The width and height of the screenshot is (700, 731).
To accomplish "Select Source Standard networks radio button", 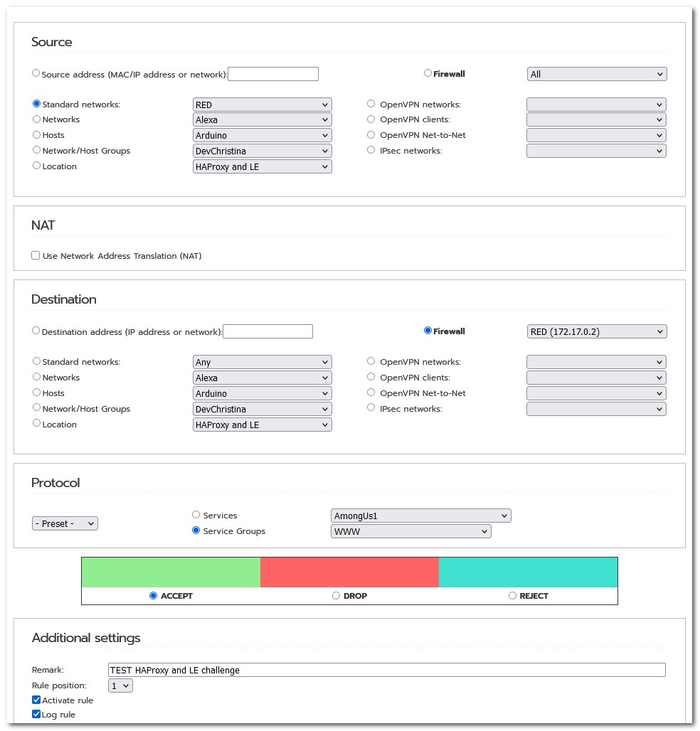I will 36,104.
